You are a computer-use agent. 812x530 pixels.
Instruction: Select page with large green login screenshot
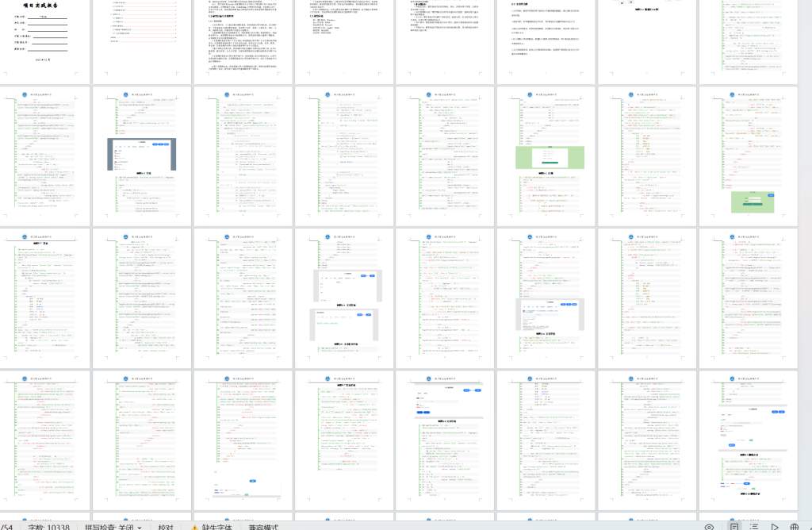[546, 156]
